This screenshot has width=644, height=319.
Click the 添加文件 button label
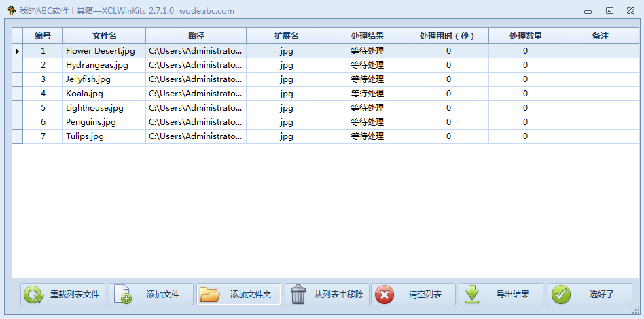(x=163, y=295)
